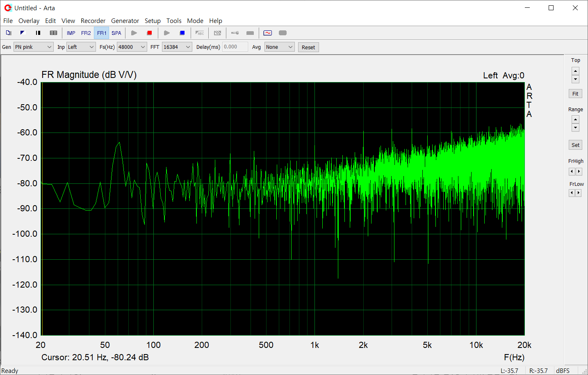Click the red curve graph display icon
The height and width of the screenshot is (375, 588).
tap(268, 33)
